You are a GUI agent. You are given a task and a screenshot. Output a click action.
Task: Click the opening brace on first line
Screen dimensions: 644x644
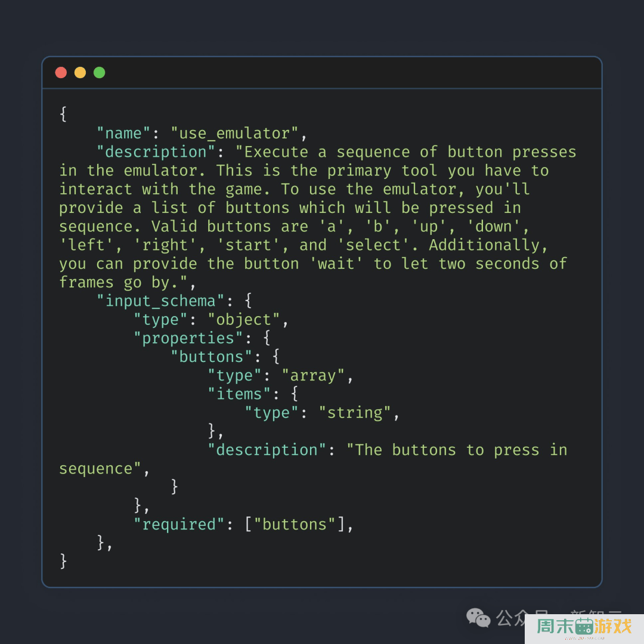[63, 114]
